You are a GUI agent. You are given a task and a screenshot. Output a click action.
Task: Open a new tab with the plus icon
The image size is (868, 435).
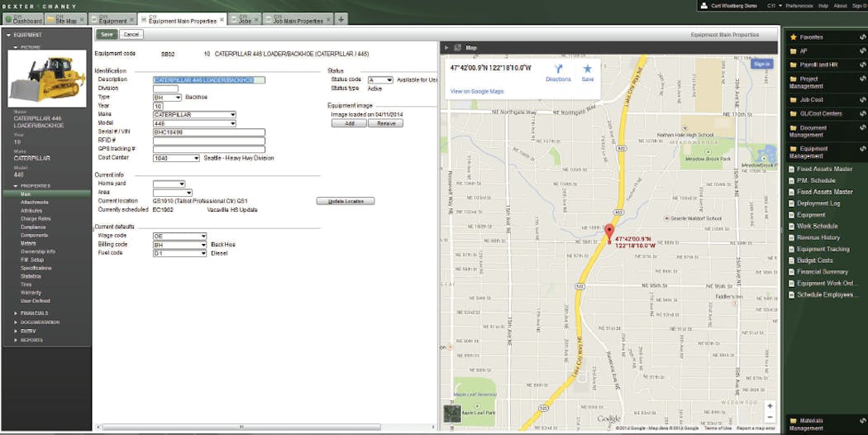[x=342, y=20]
